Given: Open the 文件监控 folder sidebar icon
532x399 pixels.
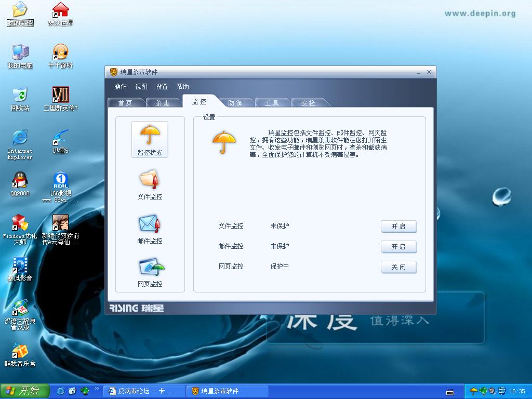Looking at the screenshot, I should (x=150, y=184).
